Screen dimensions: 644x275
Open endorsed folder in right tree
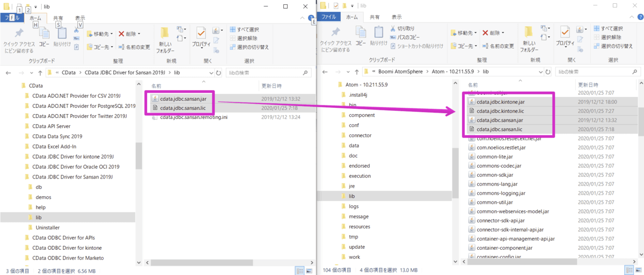click(359, 166)
